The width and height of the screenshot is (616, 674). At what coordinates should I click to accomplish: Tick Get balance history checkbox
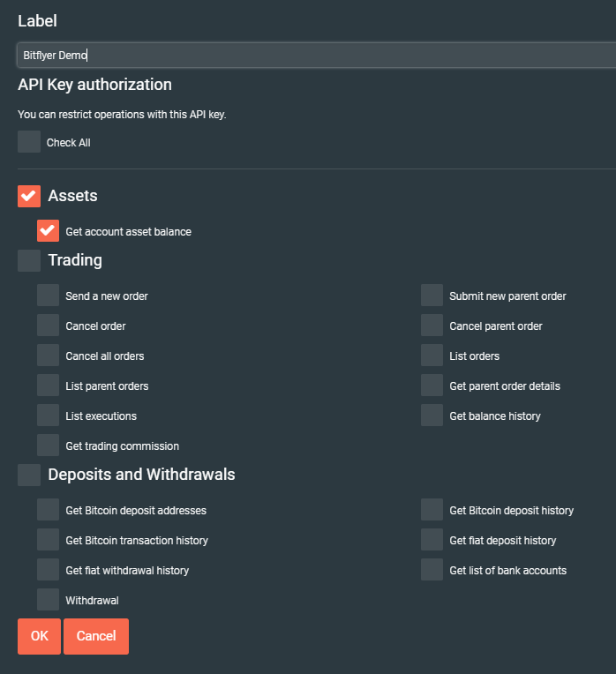click(432, 416)
